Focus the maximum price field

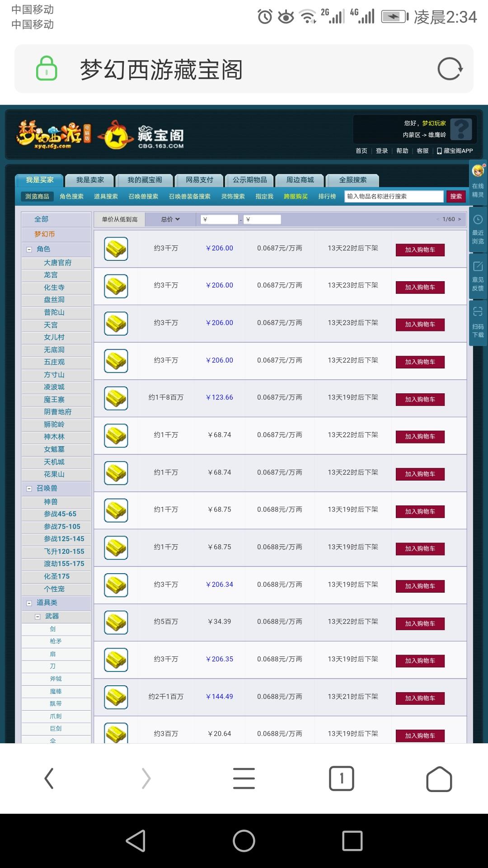point(262,219)
